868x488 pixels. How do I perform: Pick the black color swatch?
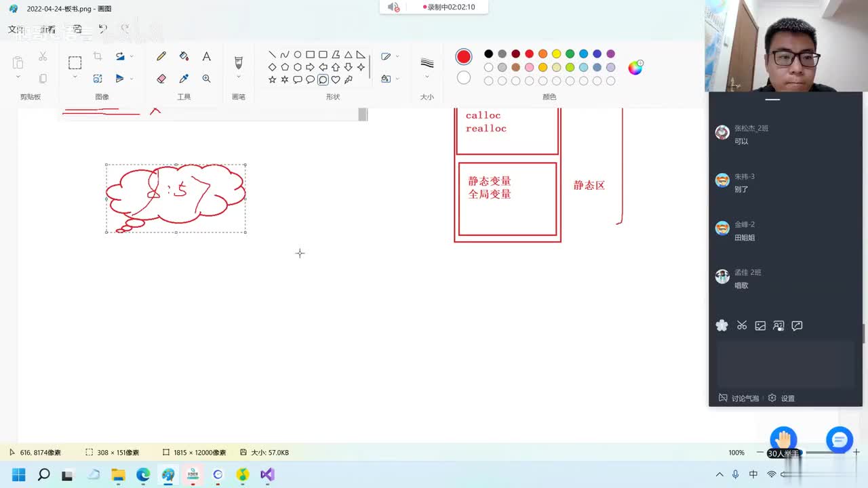[488, 54]
